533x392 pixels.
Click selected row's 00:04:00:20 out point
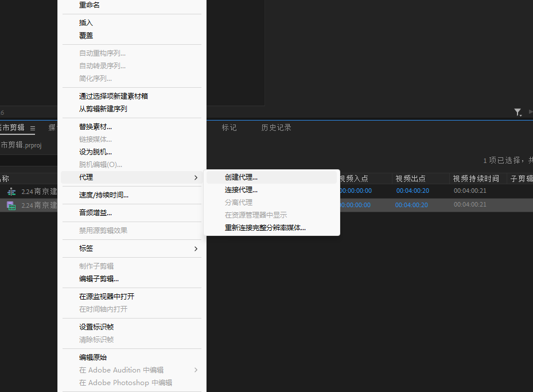coord(411,205)
